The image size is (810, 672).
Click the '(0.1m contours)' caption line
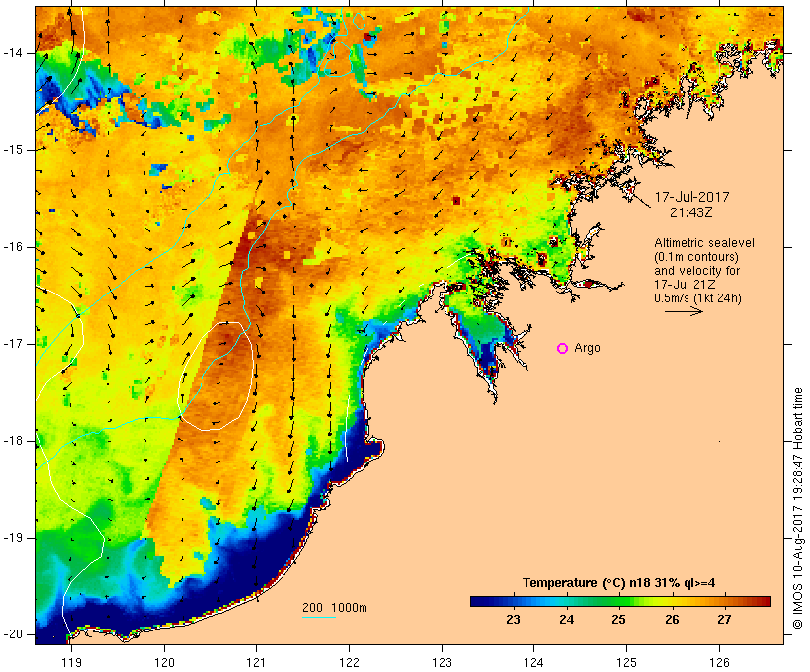696,257
